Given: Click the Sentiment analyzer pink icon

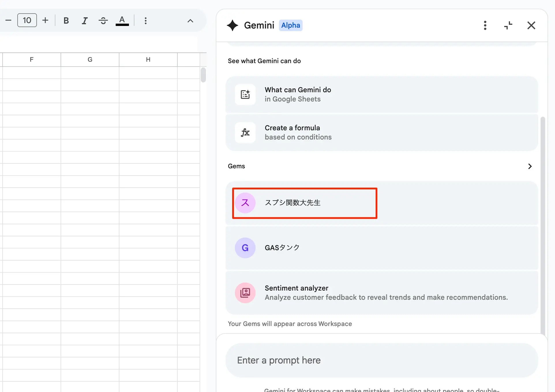Looking at the screenshot, I should click(245, 293).
